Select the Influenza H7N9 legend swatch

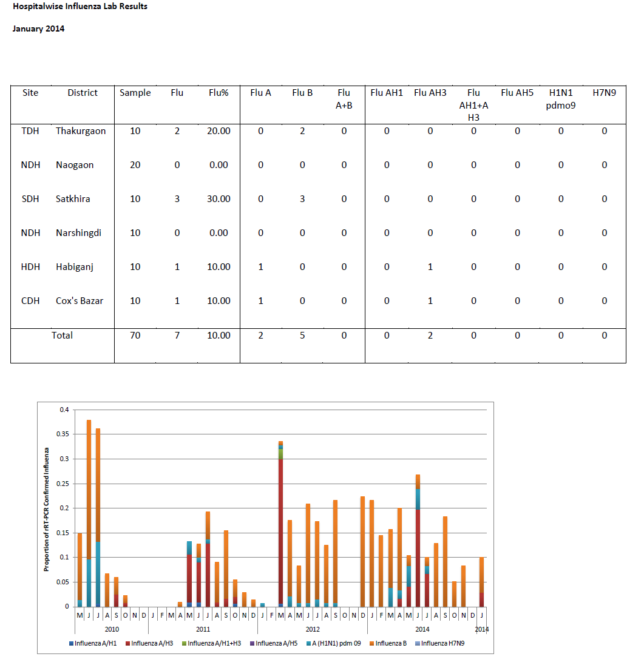(x=417, y=643)
